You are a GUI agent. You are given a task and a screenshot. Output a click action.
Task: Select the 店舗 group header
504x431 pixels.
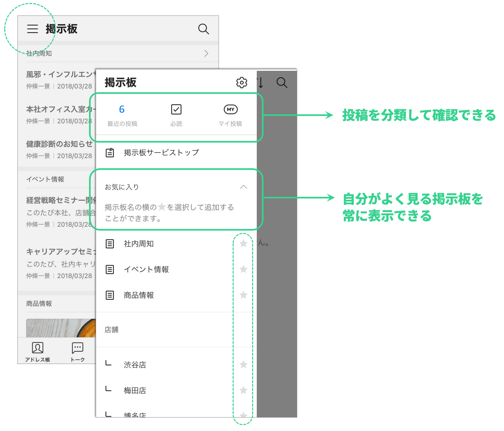point(111,330)
